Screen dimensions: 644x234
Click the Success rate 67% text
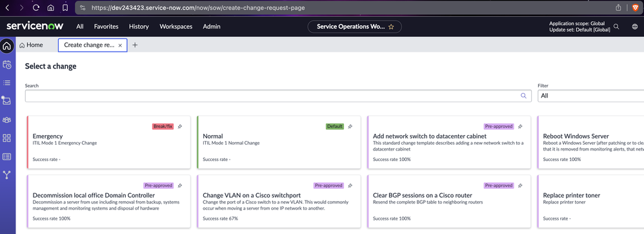[220, 218]
